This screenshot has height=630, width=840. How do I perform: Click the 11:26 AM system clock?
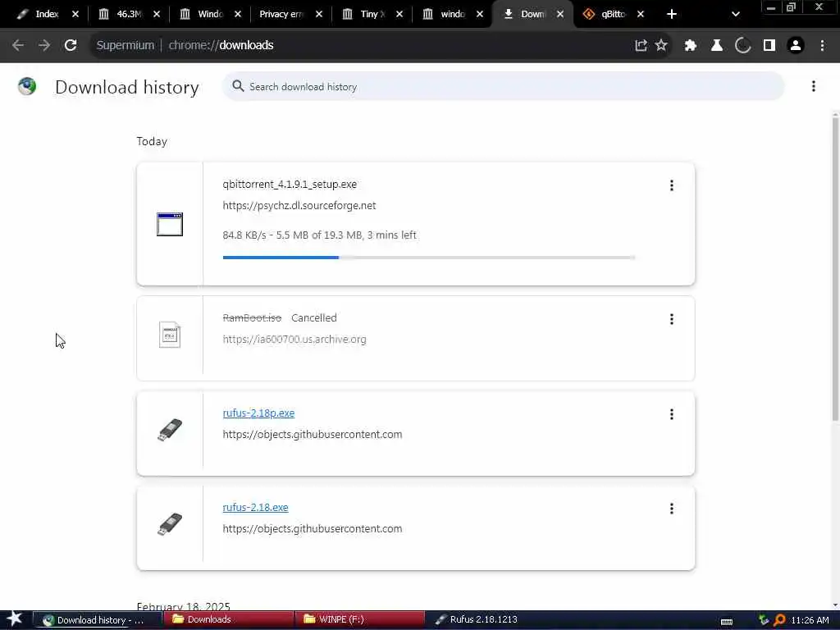pyautogui.click(x=810, y=620)
